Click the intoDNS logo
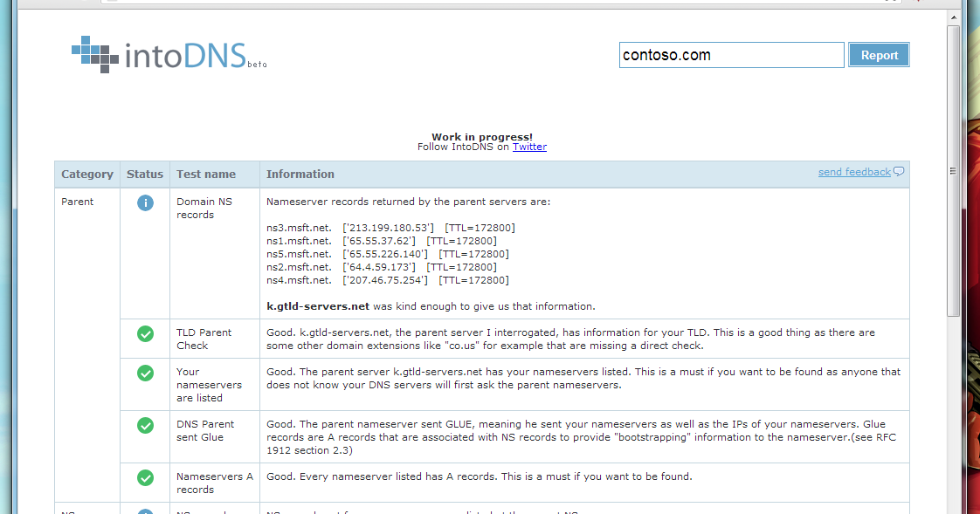Screen dimensions: 980x514 coord(169,54)
